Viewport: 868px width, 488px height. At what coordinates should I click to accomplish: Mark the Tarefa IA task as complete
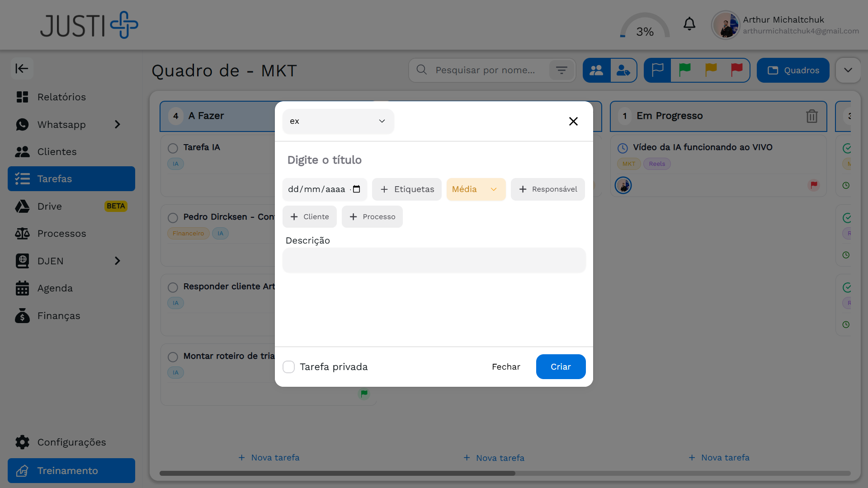[172, 148]
